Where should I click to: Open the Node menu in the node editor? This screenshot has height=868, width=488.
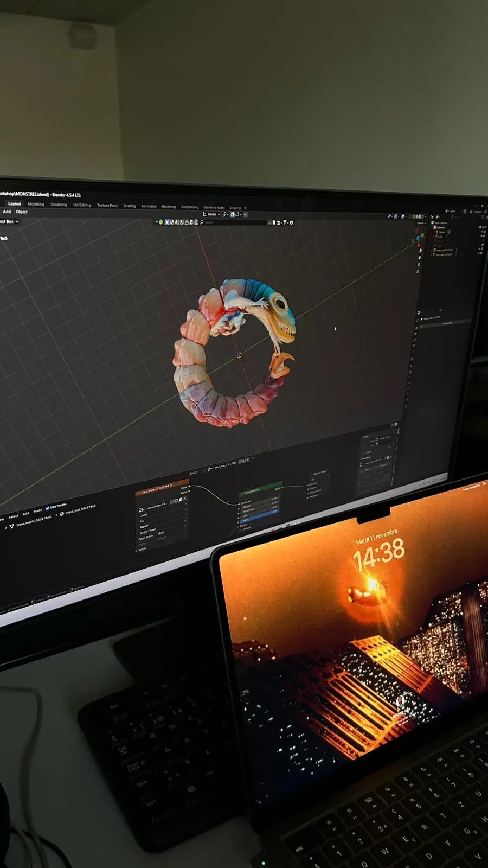coord(37,510)
